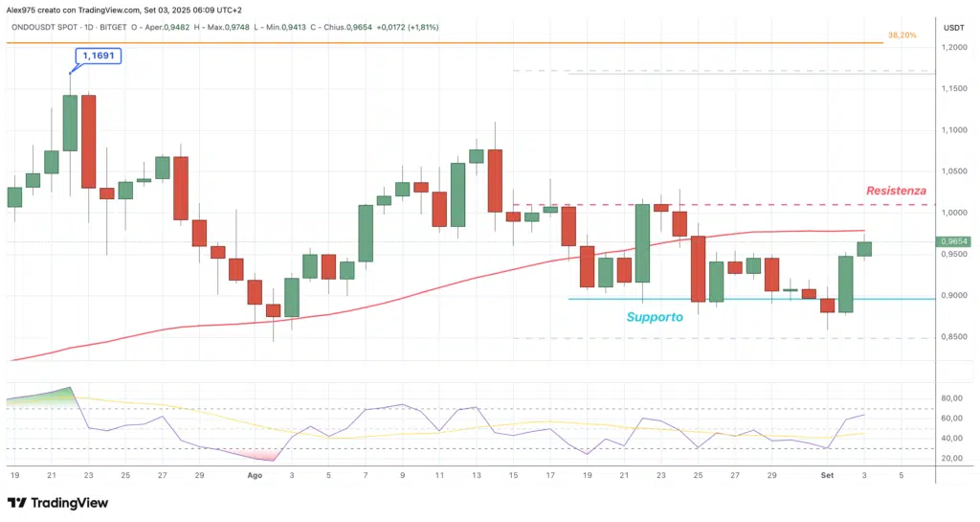This screenshot has height=522, width=980.
Task: Click the 80,00 RSI scale label
Action: pyautogui.click(x=952, y=398)
